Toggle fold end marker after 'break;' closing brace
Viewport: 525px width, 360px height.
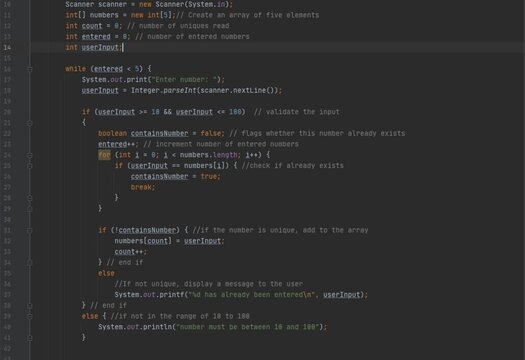tap(30, 198)
